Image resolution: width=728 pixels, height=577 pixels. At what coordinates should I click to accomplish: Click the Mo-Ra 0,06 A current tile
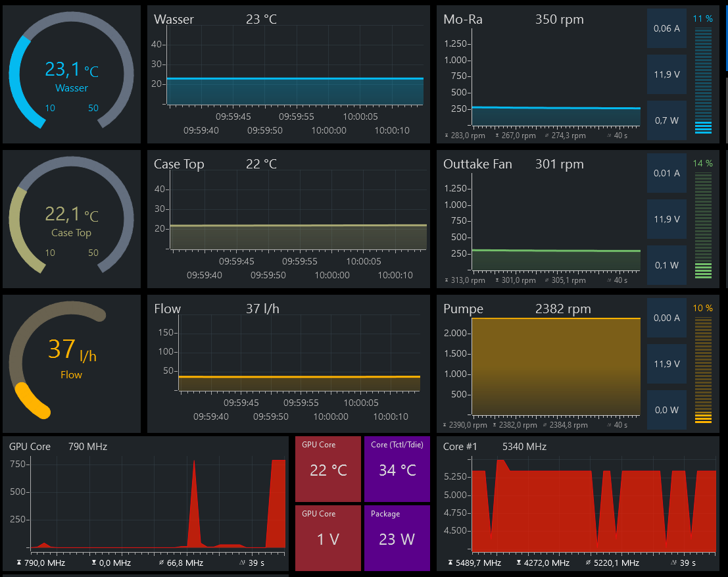(x=667, y=28)
